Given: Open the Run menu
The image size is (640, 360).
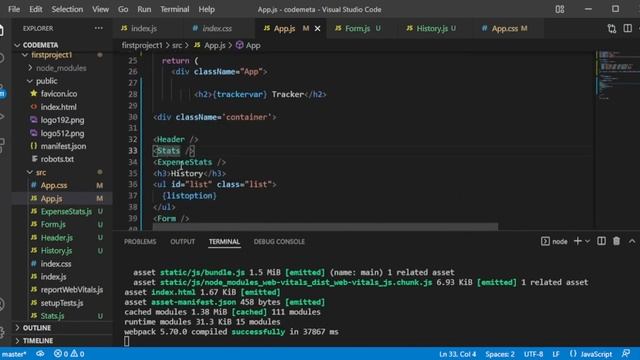Looking at the screenshot, I should click(x=144, y=9).
